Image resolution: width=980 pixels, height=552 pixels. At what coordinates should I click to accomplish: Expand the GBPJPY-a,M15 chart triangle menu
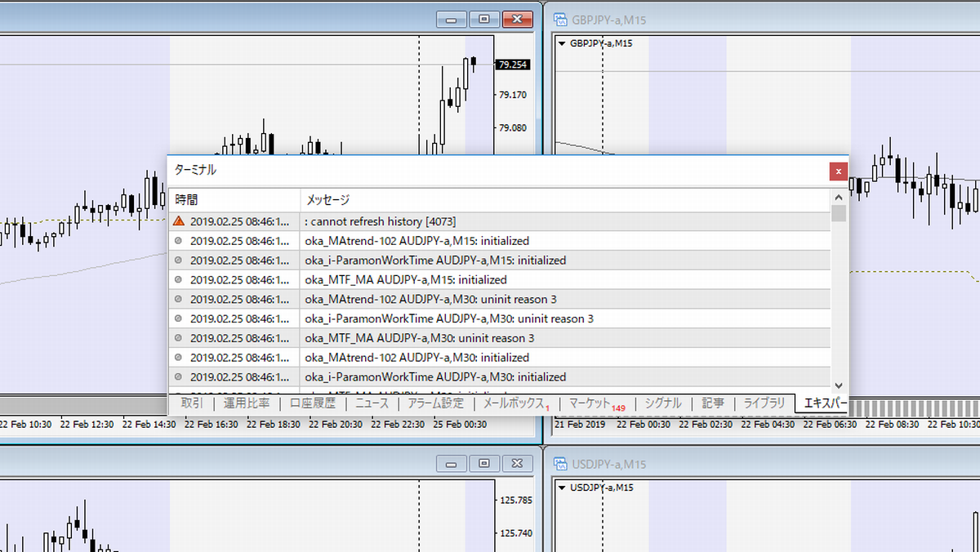coord(562,43)
